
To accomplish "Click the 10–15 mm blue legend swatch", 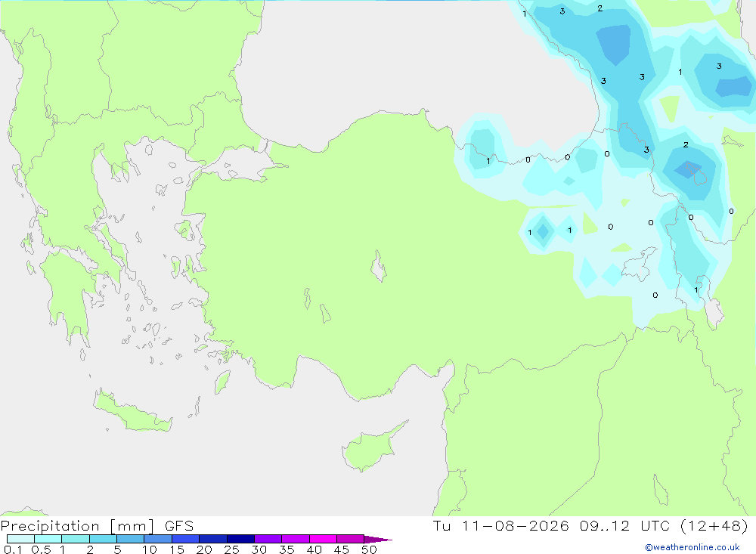I will click(158, 539).
